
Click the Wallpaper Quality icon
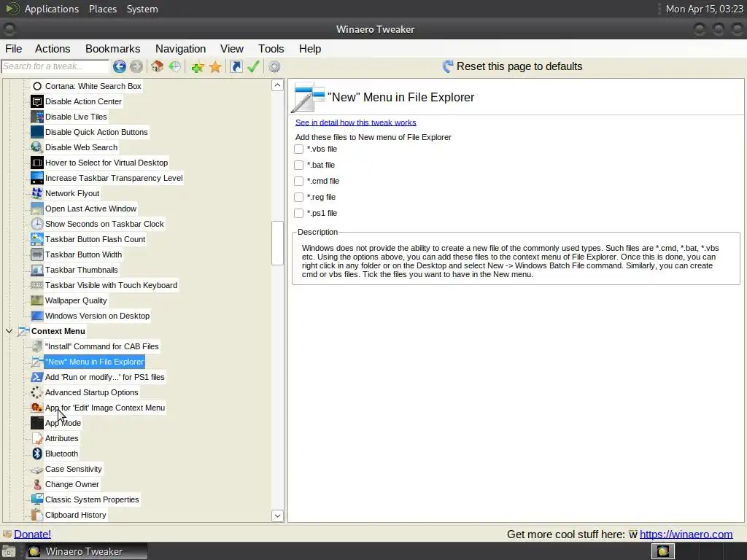pos(36,300)
